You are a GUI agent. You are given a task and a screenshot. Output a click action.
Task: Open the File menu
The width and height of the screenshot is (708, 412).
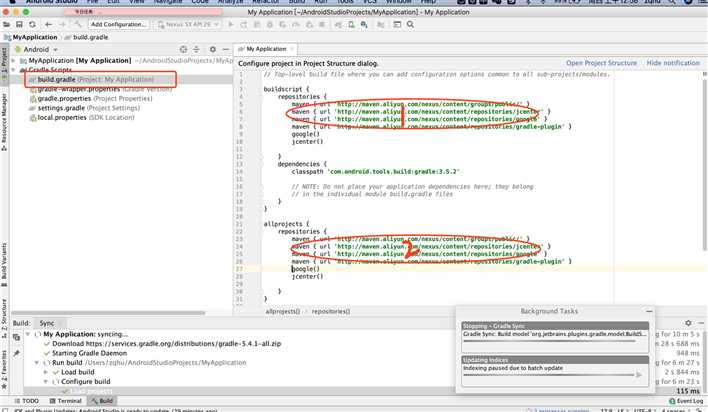click(93, 2)
